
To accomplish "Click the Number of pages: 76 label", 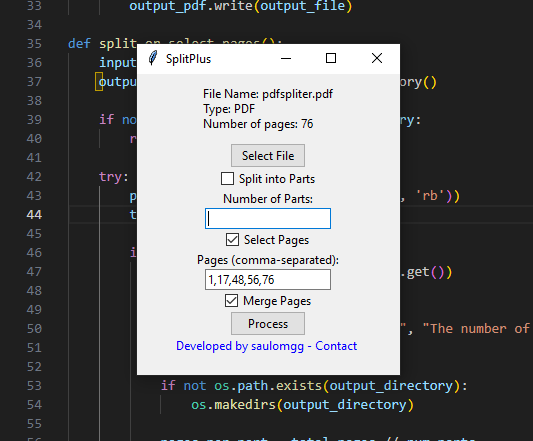I will coord(258,124).
